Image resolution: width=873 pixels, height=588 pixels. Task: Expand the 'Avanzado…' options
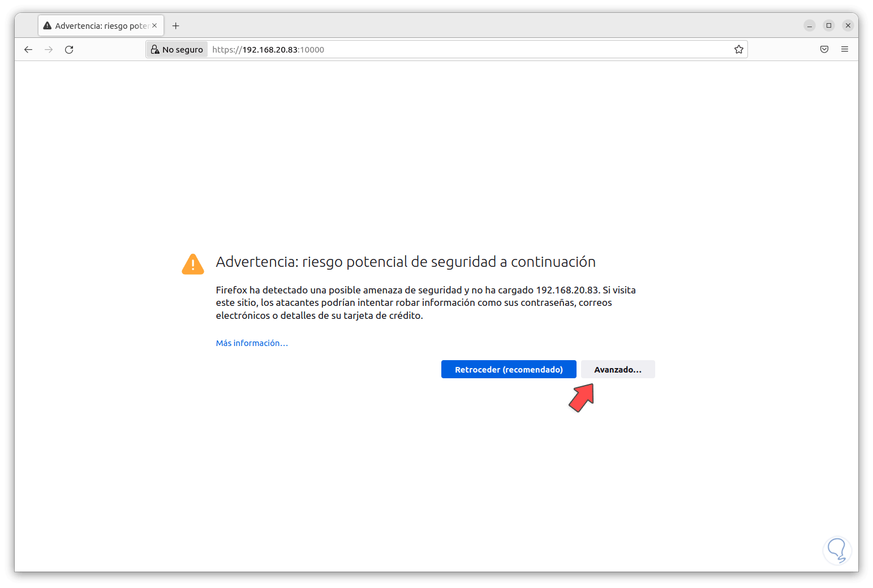coord(617,370)
